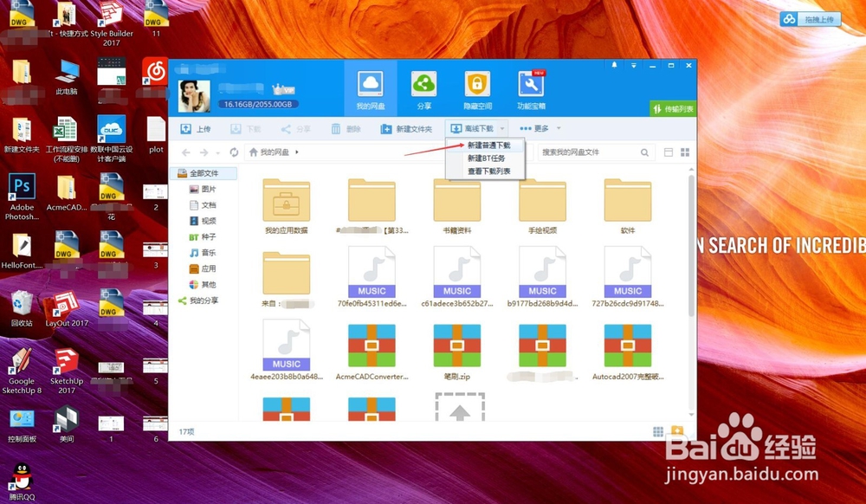Select music file 70fe0fb45311ed6e

point(372,277)
